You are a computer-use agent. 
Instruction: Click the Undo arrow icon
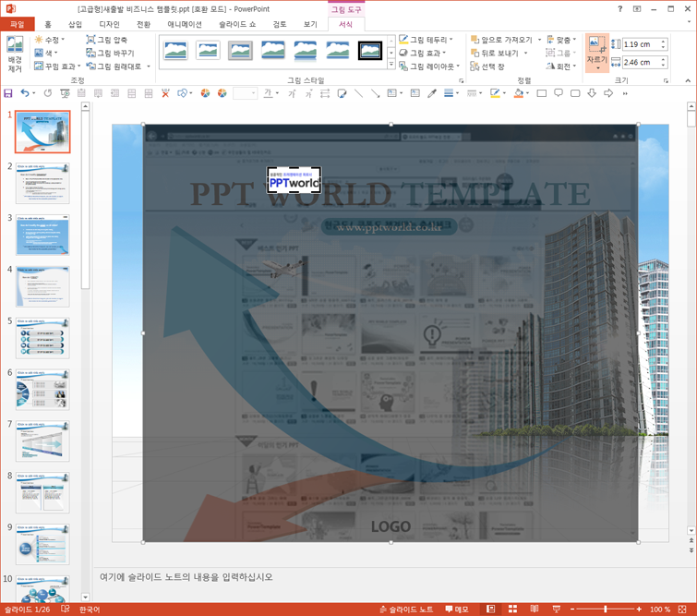(x=25, y=93)
